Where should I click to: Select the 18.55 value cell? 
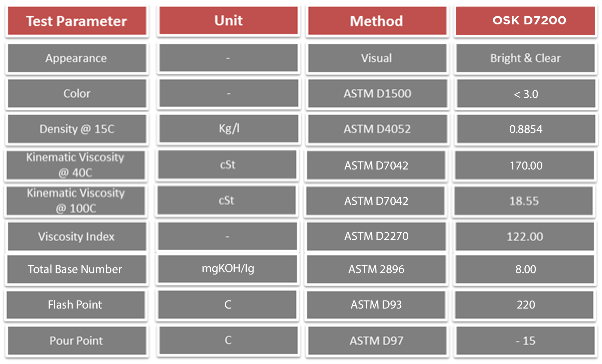524,201
